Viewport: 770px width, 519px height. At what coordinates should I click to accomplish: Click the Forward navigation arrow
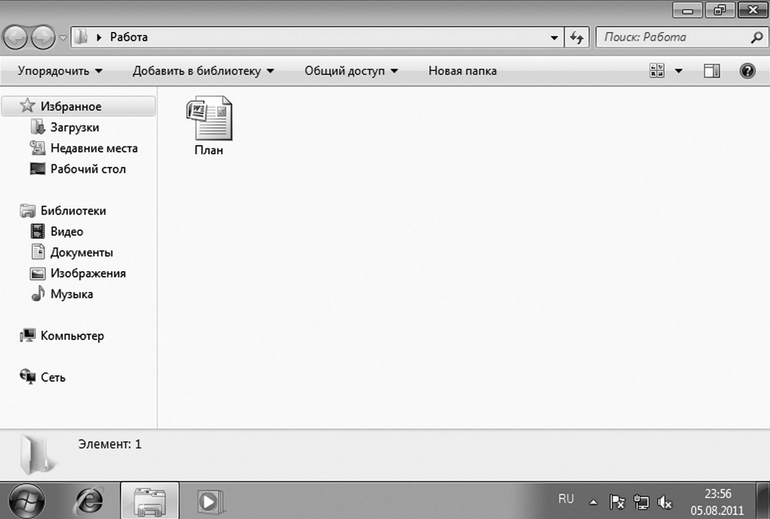(43, 37)
